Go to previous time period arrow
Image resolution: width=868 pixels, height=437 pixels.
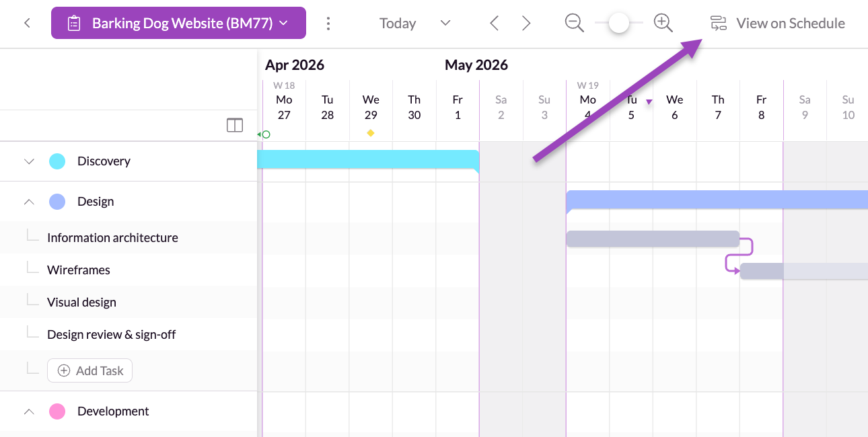point(494,24)
